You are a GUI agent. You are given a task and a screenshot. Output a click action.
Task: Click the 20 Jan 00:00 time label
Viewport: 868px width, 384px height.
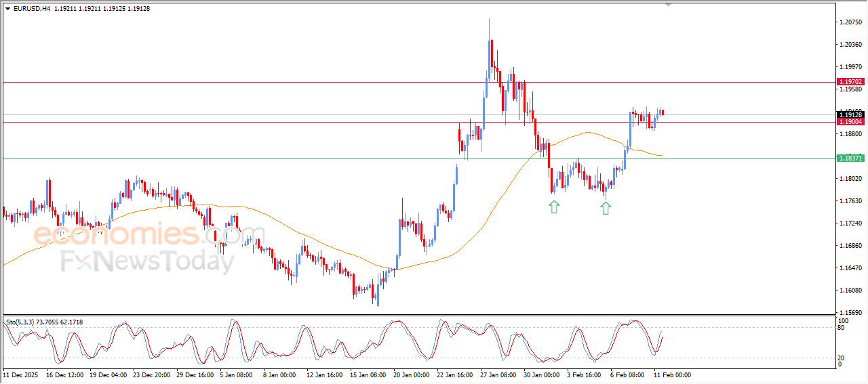[x=412, y=375]
